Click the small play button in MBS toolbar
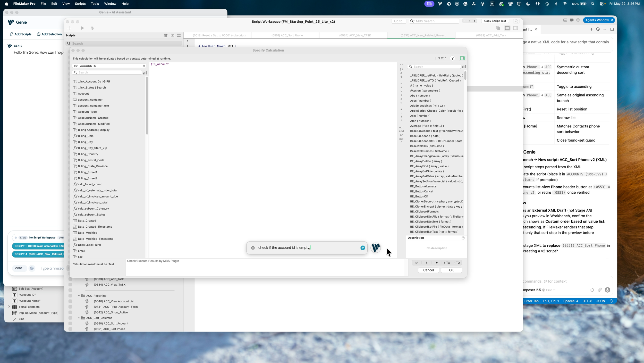 436,263
